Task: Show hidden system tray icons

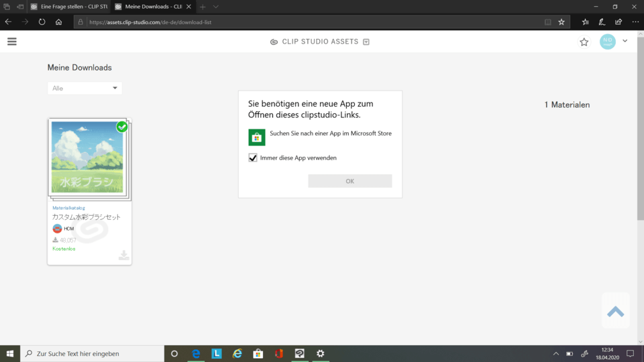Action: tap(555, 354)
